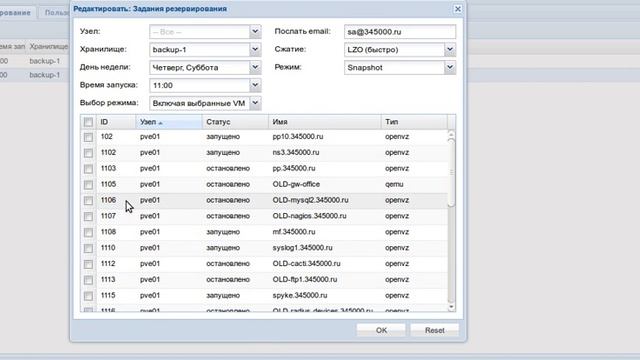The width and height of the screenshot is (640, 360).
Task: Sort by the Имя column header
Action: (x=324, y=122)
